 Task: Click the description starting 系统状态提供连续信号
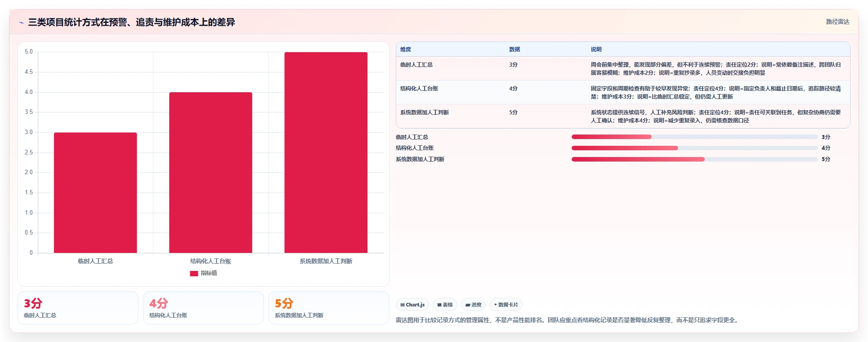716,117
